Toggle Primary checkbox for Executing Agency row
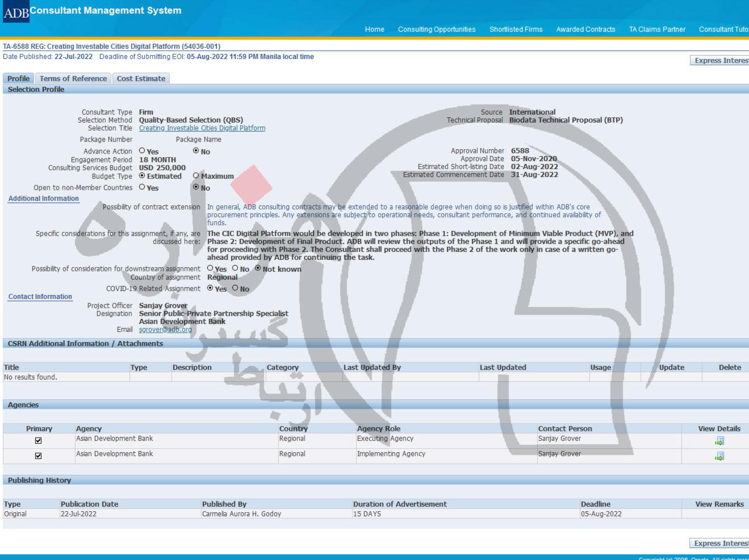The image size is (749, 560). [38, 441]
